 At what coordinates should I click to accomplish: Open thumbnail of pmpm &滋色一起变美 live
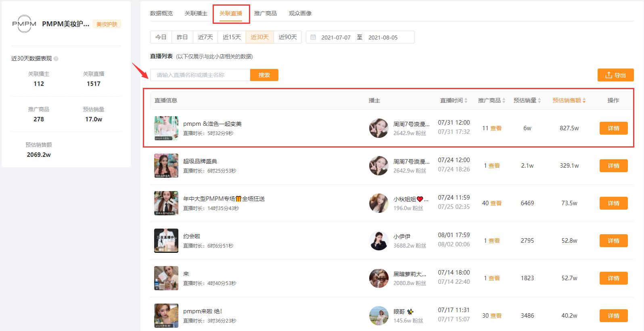click(x=166, y=128)
